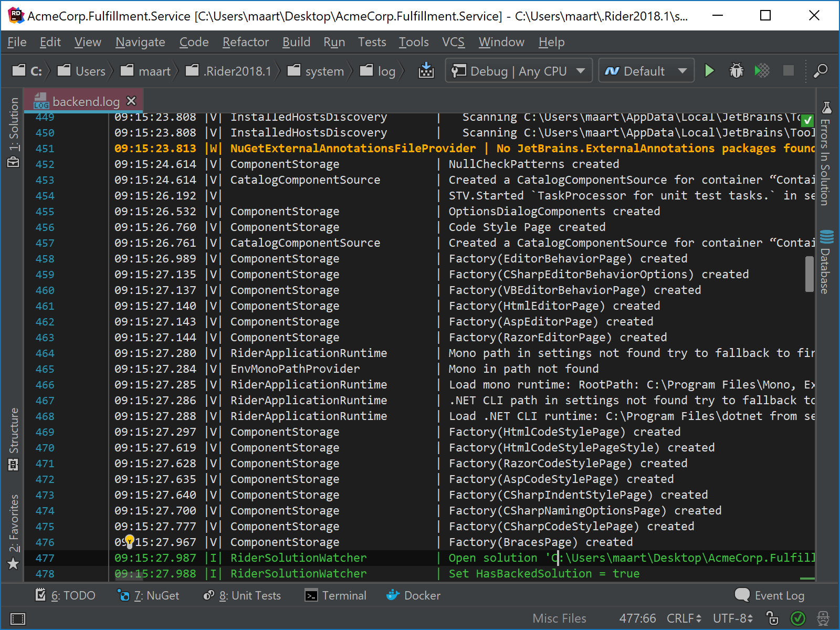Viewport: 840px width, 630px height.
Task: Start debugging with the bug icon
Action: pos(736,70)
